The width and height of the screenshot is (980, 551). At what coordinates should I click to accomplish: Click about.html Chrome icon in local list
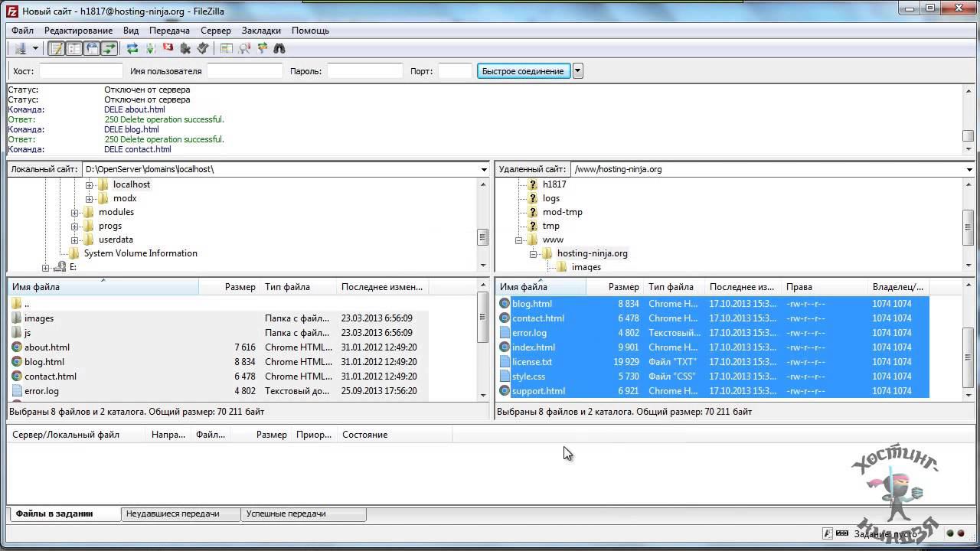click(17, 347)
